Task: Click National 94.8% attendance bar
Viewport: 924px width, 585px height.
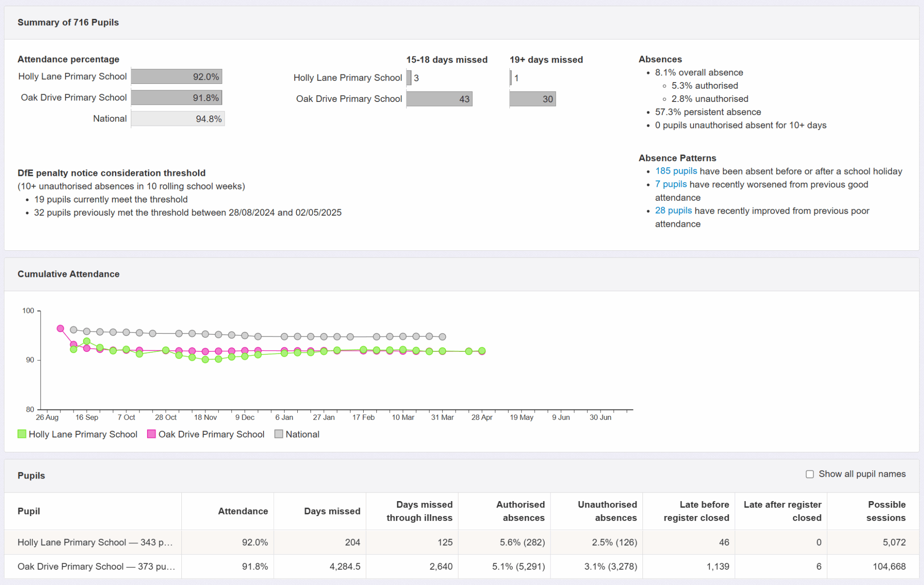Action: 178,119
